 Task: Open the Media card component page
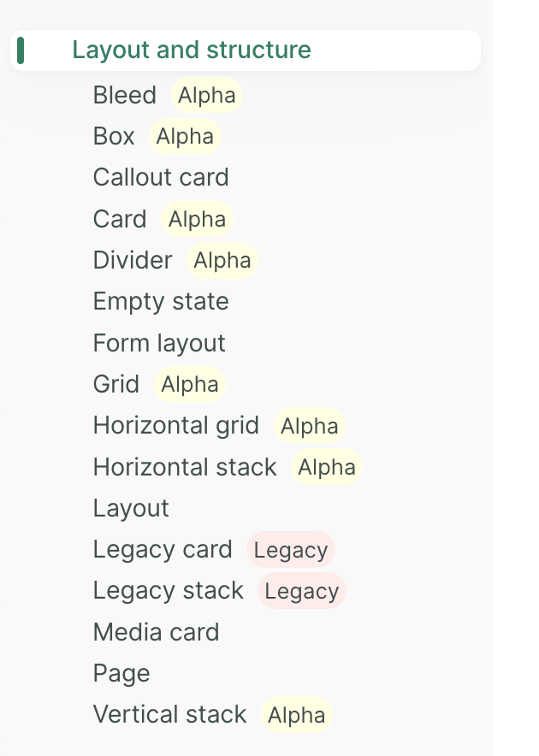tap(156, 632)
